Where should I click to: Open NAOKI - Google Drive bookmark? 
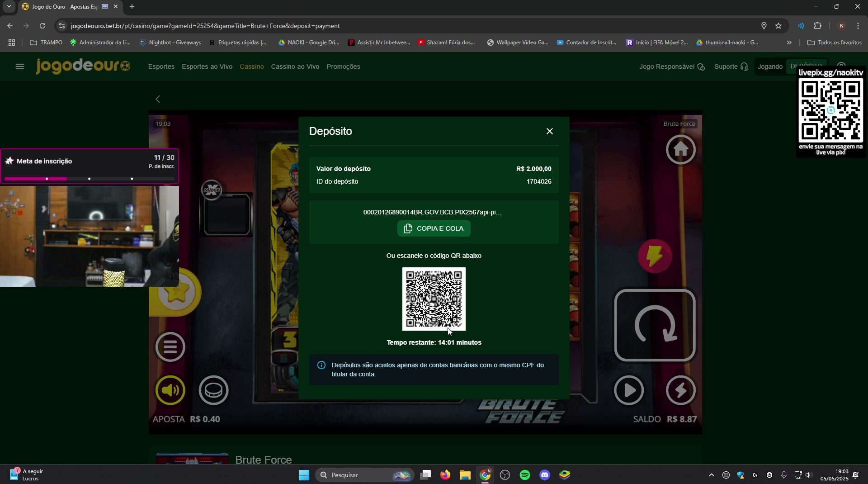tap(309, 43)
